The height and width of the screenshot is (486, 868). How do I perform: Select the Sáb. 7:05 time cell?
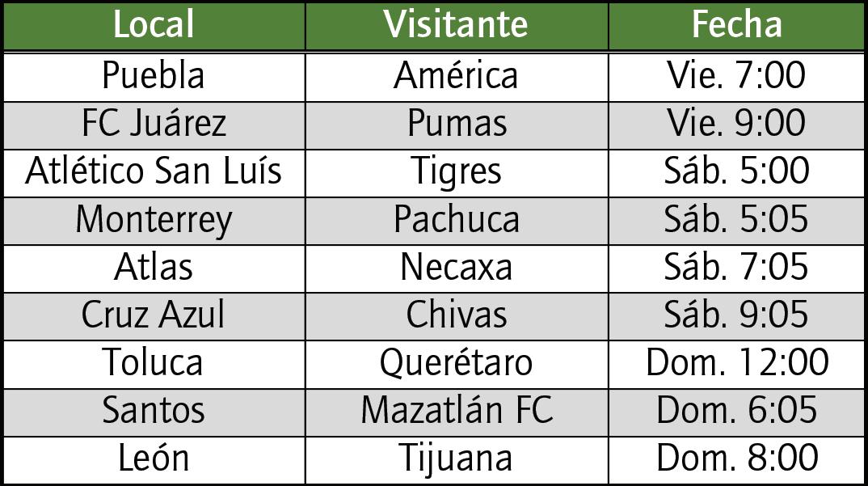[x=736, y=268]
